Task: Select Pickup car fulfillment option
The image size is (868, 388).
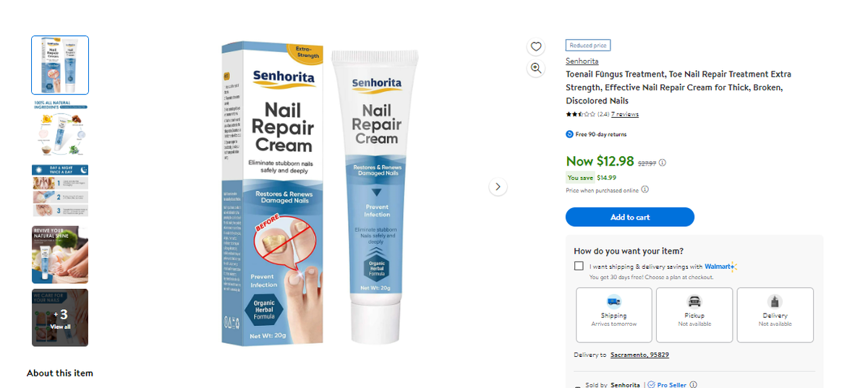Action: click(694, 315)
